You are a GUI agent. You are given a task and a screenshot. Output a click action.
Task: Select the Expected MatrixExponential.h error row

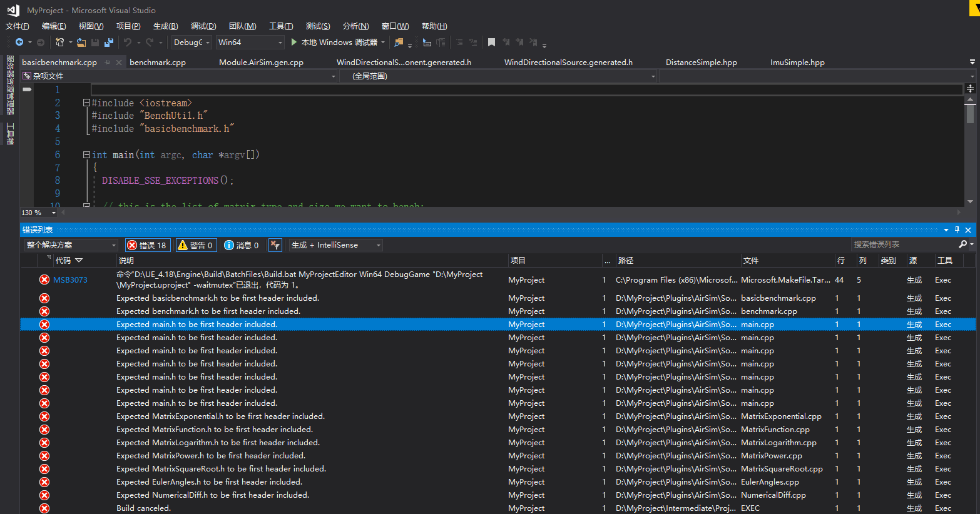pyautogui.click(x=498, y=416)
